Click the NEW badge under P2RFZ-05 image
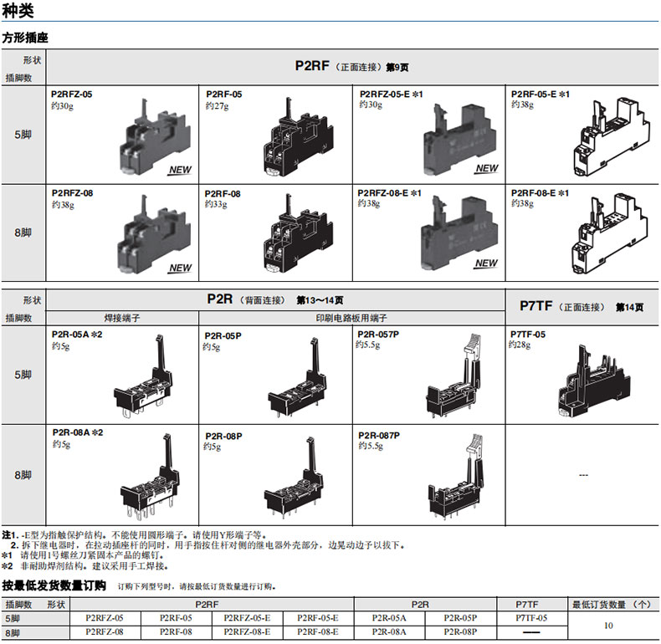This screenshot has height=644, width=661. point(179,170)
